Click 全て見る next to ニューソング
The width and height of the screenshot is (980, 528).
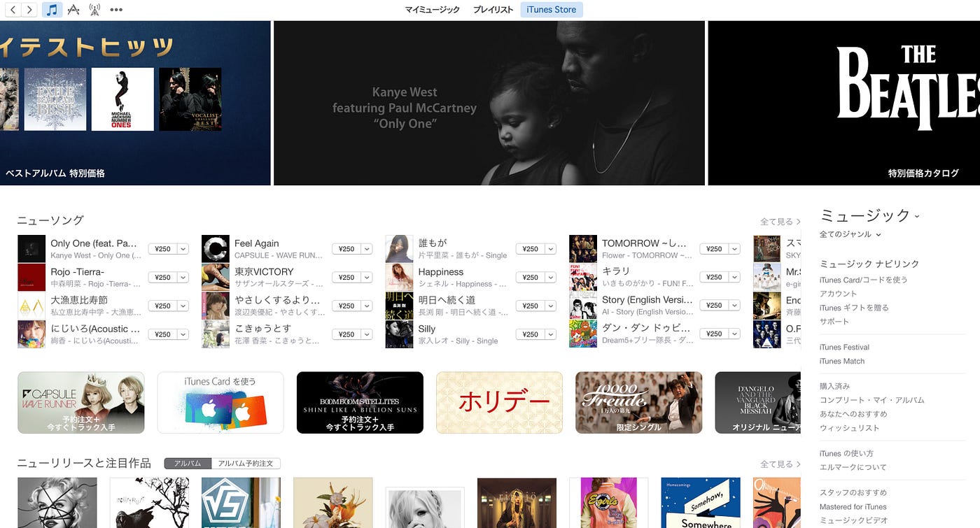pyautogui.click(x=780, y=221)
